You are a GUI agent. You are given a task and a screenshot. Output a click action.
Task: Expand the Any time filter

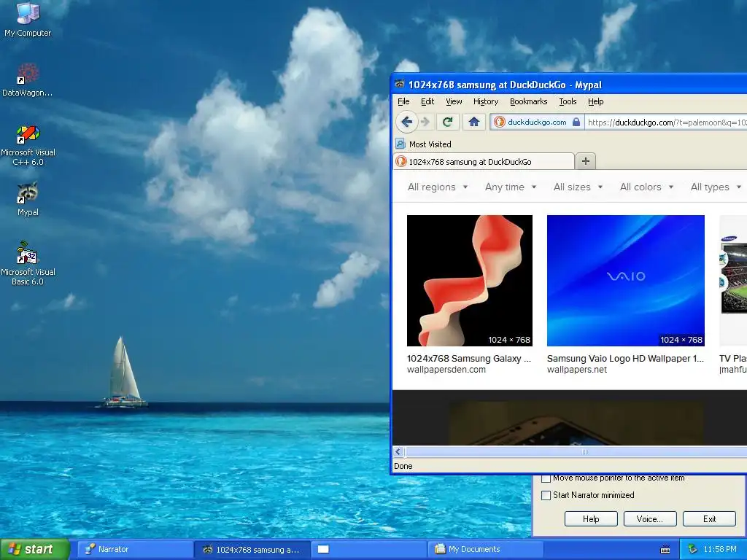pyautogui.click(x=510, y=187)
